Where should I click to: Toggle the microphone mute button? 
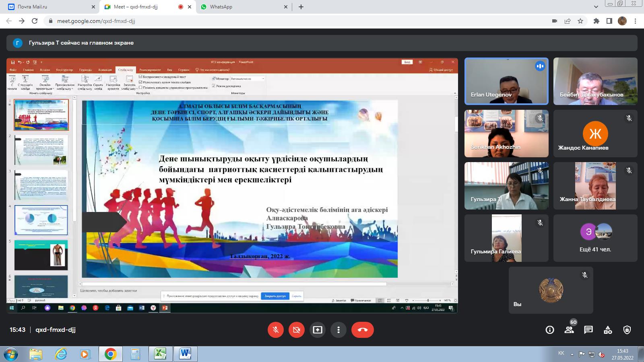coord(276,330)
